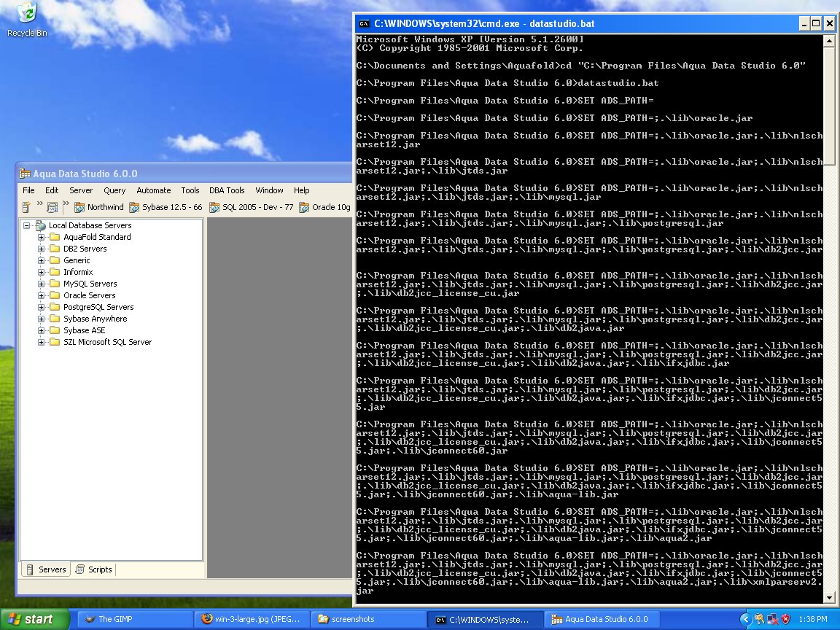Expand the AquaFold Standard folder
The image size is (840, 630).
coord(42,237)
